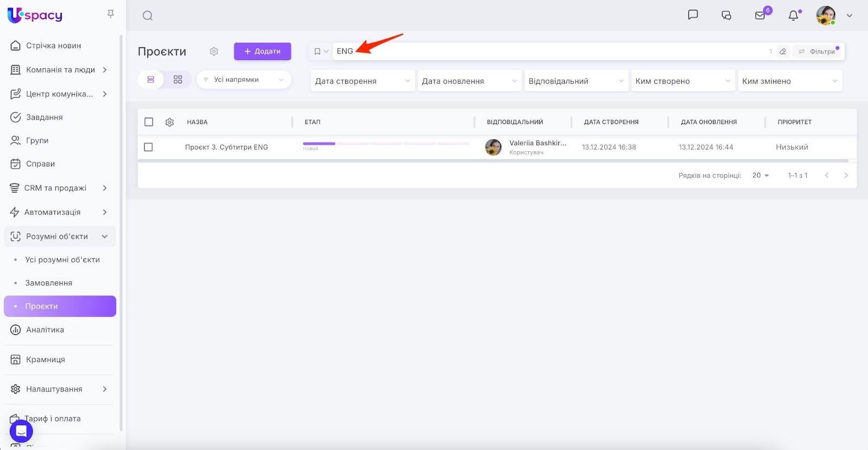
Task: Open the notifications bell
Action: coord(793,15)
